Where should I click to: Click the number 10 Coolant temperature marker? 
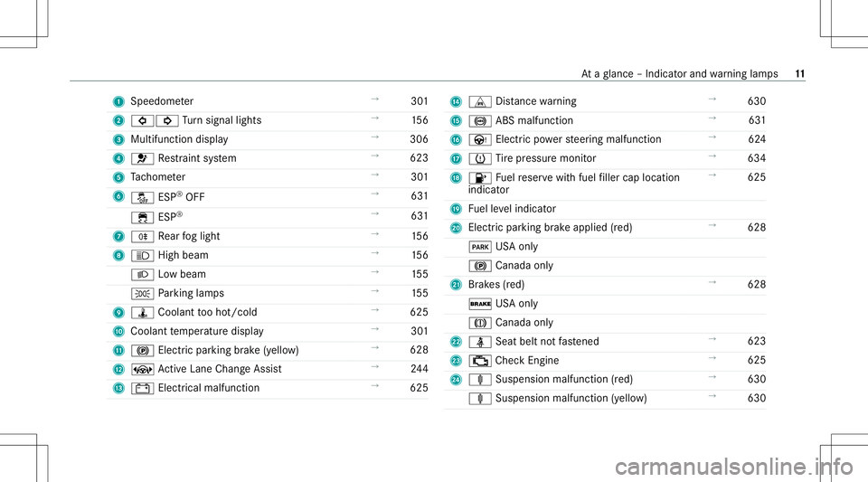tap(118, 332)
